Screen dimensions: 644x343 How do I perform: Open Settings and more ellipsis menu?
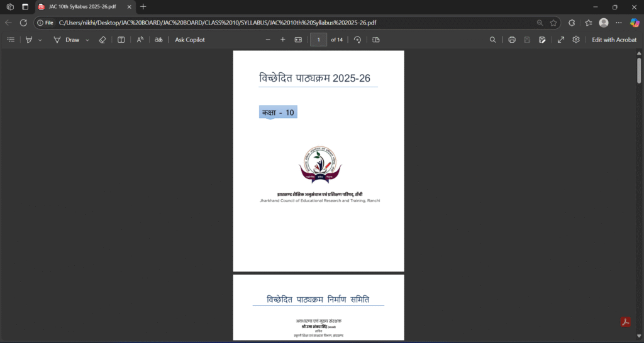tap(619, 23)
